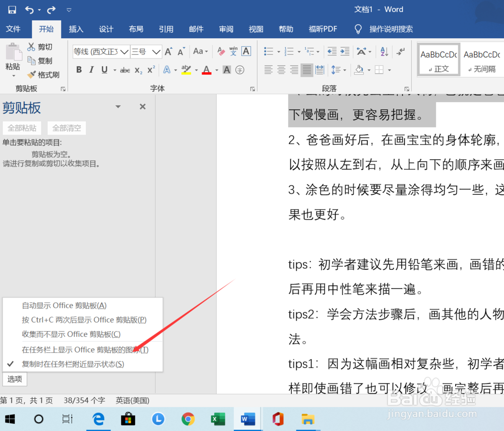Image resolution: width=504 pixels, height=431 pixels.
Task: Open the 审阅 ribbon tab
Action: point(226,29)
